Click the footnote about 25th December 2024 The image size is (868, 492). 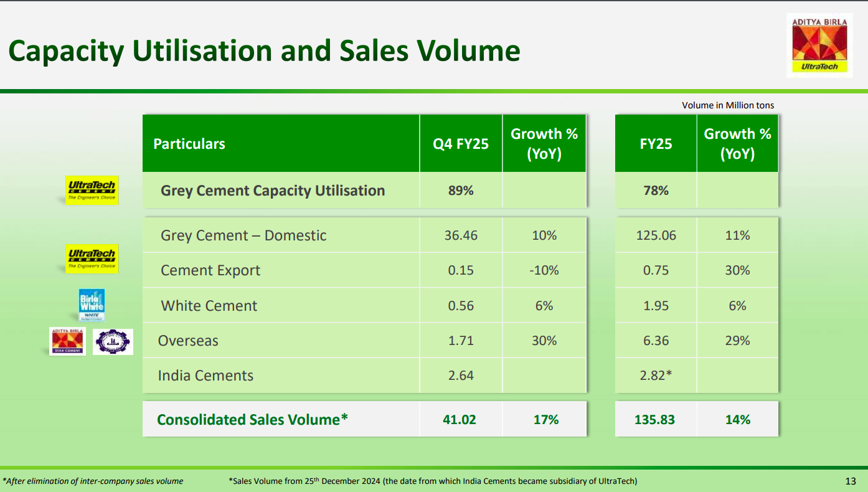tap(433, 481)
